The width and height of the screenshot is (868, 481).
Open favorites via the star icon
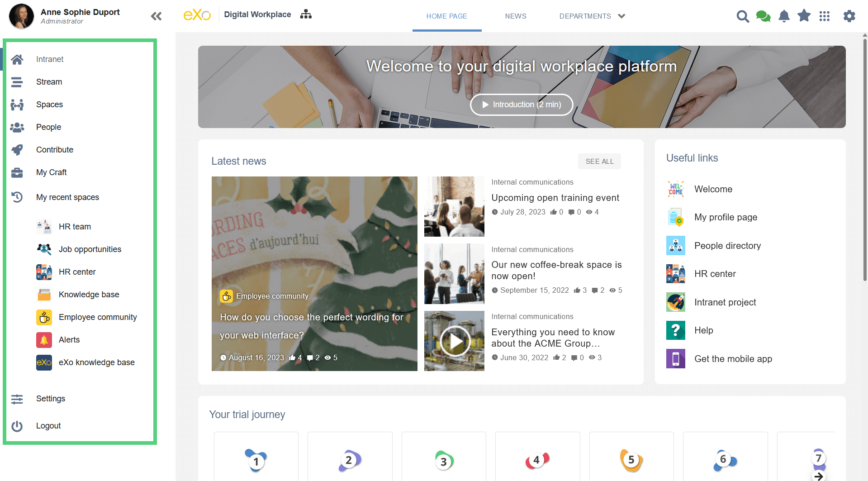point(804,16)
